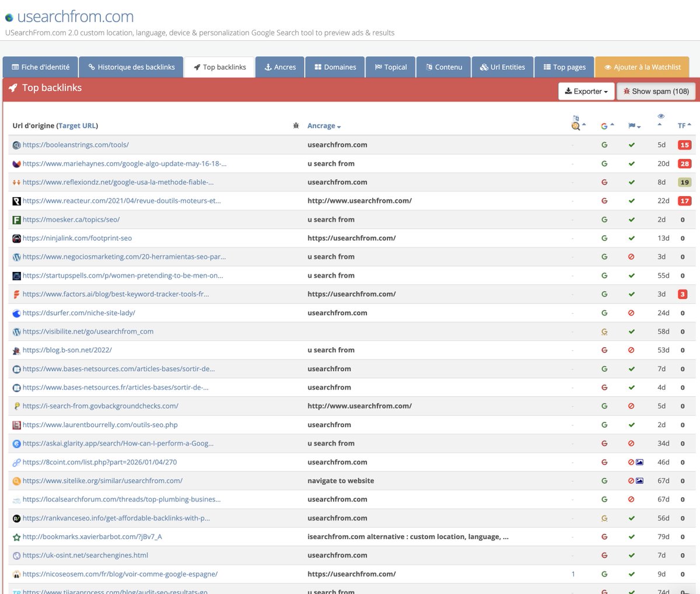Click the orange G icon in visibilite.net row
The image size is (700, 594).
(x=604, y=331)
